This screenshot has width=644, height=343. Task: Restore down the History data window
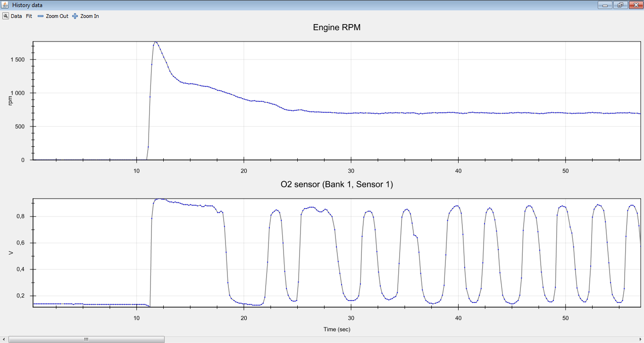(619, 5)
